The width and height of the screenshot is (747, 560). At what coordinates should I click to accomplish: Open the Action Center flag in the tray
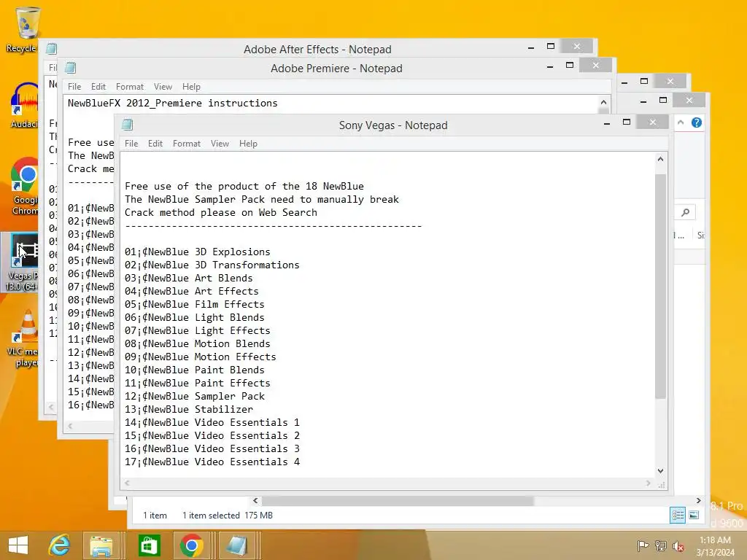(642, 545)
